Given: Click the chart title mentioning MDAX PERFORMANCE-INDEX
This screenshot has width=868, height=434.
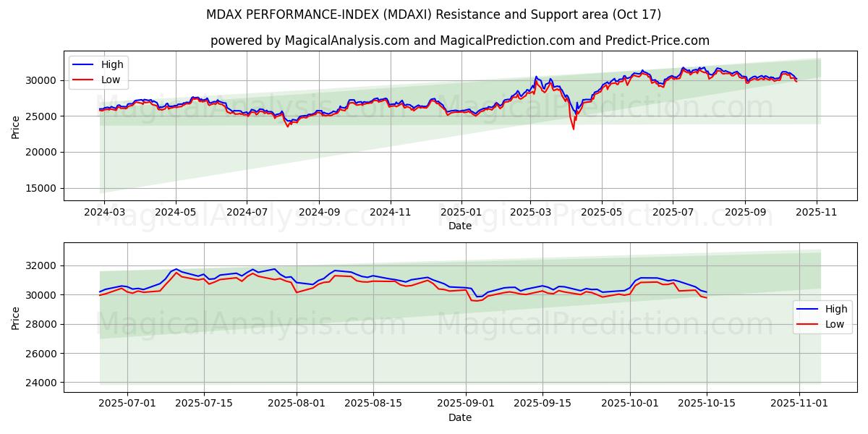Looking at the screenshot, I should [x=433, y=14].
